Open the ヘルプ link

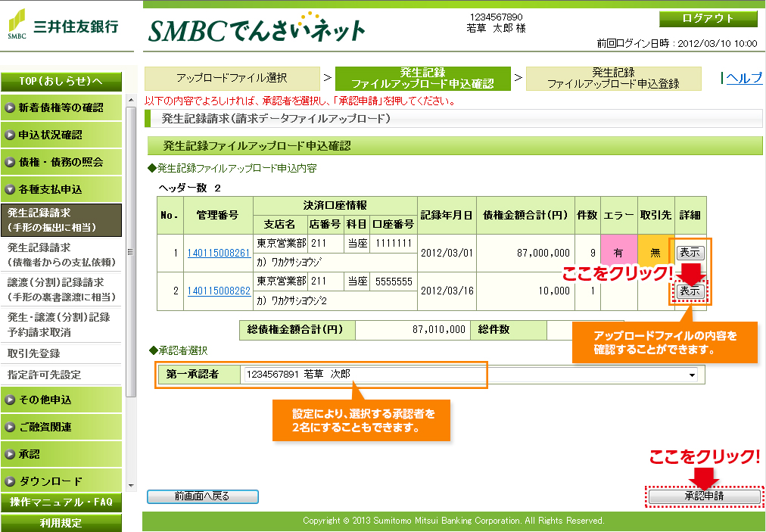point(743,78)
